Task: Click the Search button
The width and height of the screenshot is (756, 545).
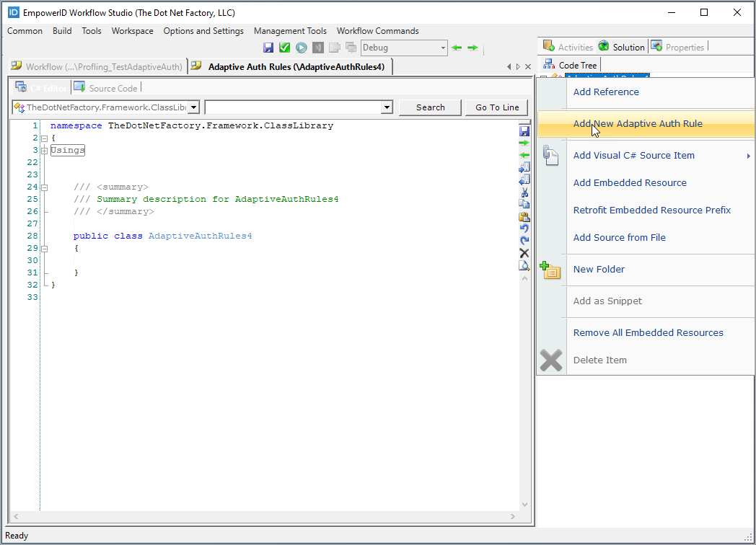Action: click(430, 107)
